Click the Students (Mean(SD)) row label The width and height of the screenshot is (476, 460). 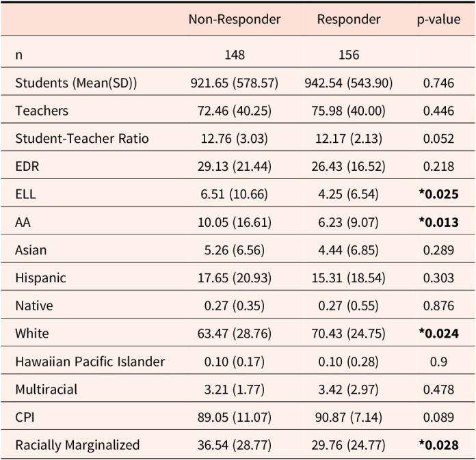click(76, 83)
